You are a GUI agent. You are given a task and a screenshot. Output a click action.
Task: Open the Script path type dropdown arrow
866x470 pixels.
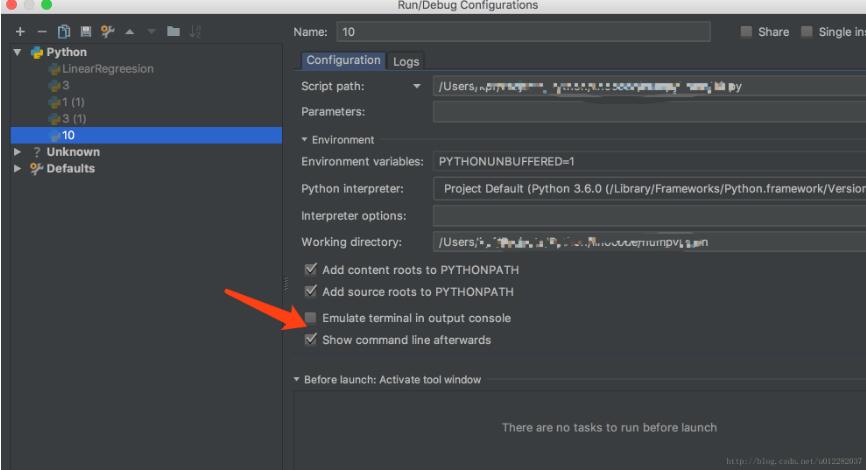click(417, 86)
